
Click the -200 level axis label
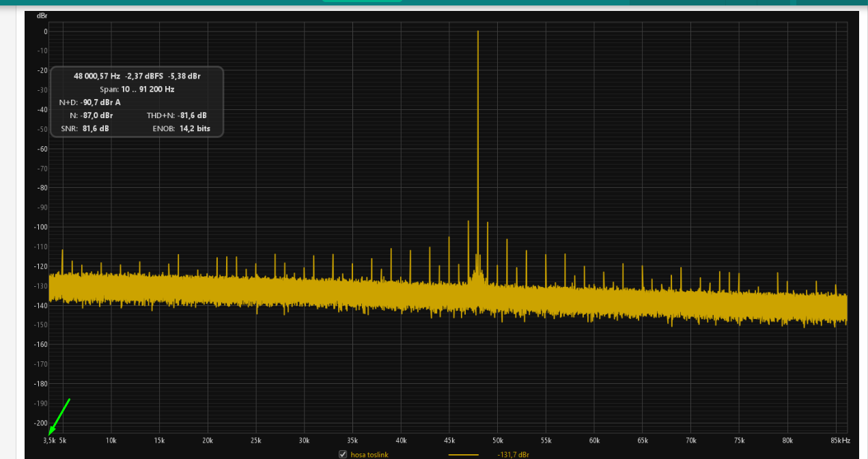pyautogui.click(x=40, y=423)
